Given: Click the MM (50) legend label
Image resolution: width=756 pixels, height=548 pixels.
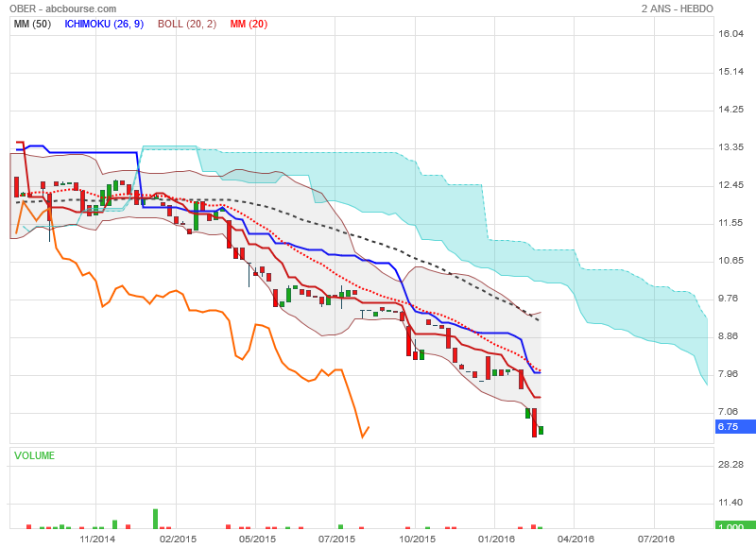Looking at the screenshot, I should (32, 24).
